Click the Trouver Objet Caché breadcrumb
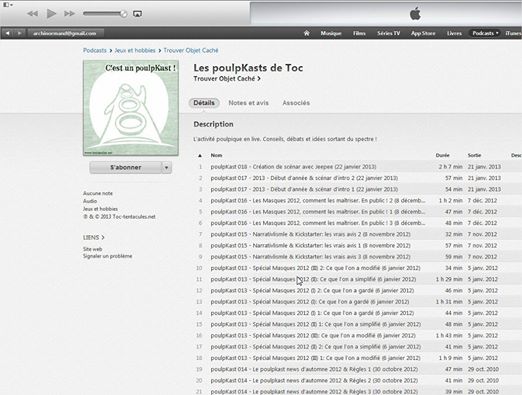 click(191, 50)
